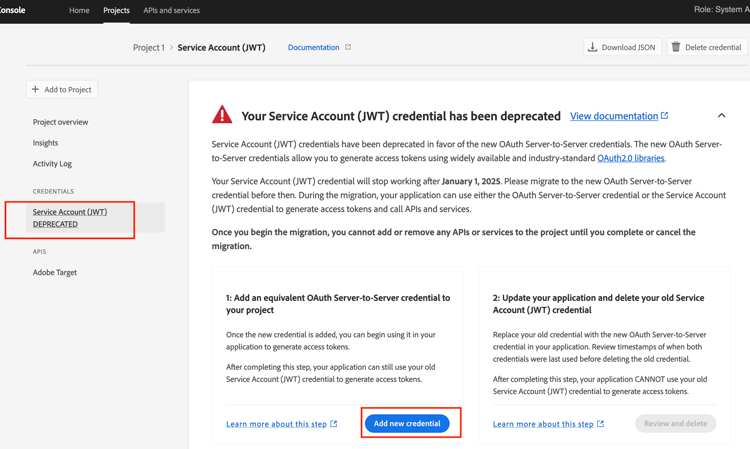Viewport: 750px width, 449px height.
Task: Open the Projects tab in top navigation
Action: pos(116,10)
